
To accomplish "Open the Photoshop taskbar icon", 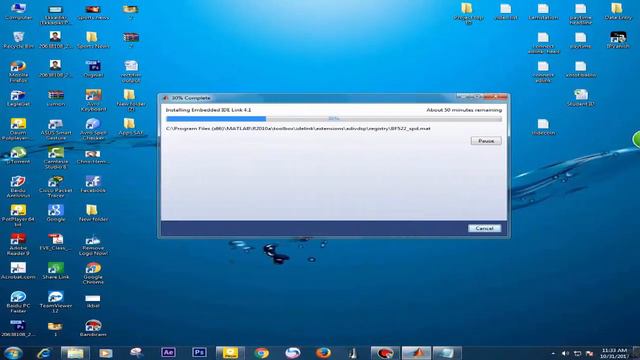I will [x=199, y=352].
